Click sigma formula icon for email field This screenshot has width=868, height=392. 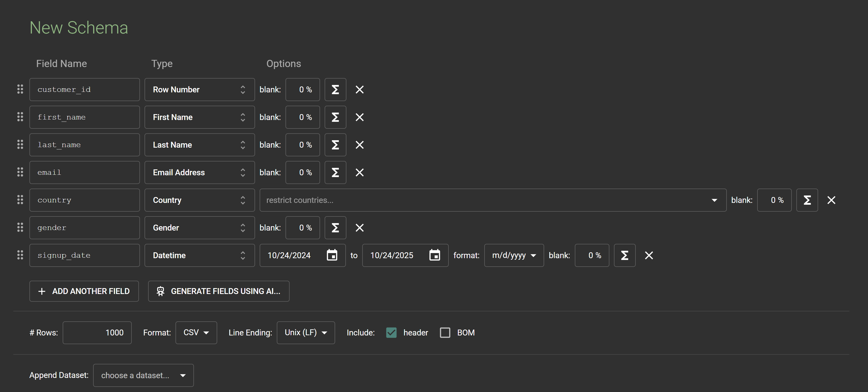(335, 172)
